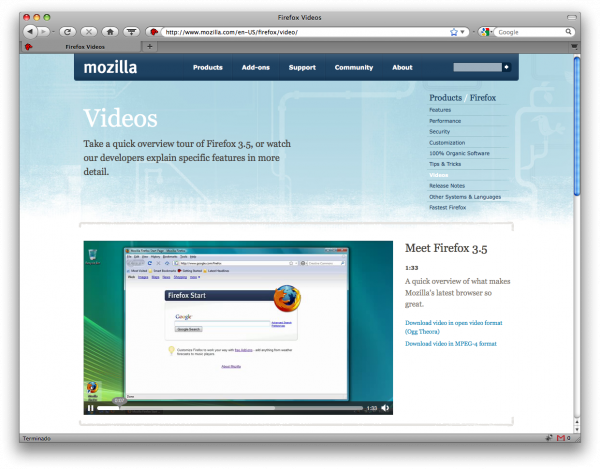Open the URL history dropdown arrow
Screen dimensions: 600x469
[x=462, y=32]
